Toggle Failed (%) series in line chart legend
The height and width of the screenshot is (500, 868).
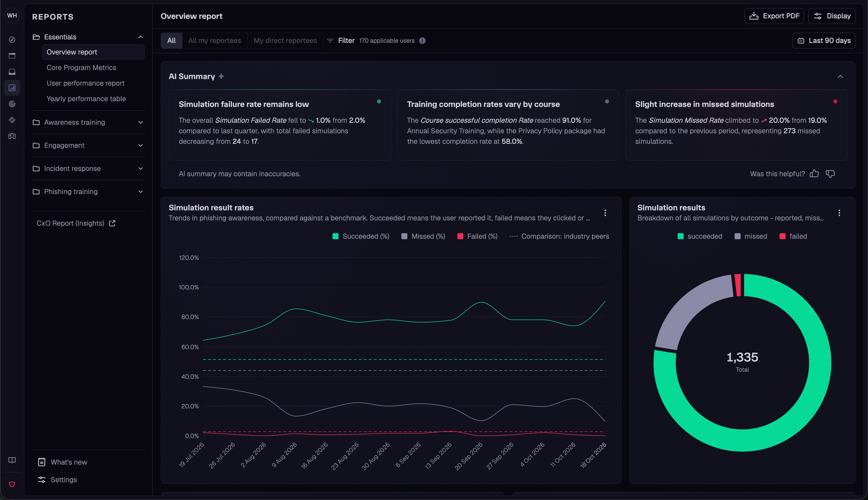tap(477, 236)
